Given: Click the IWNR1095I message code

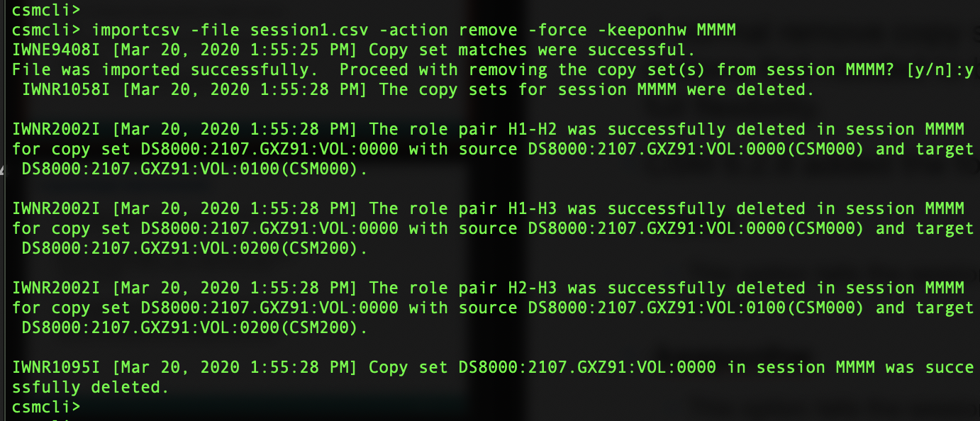Looking at the screenshot, I should click(56, 368).
